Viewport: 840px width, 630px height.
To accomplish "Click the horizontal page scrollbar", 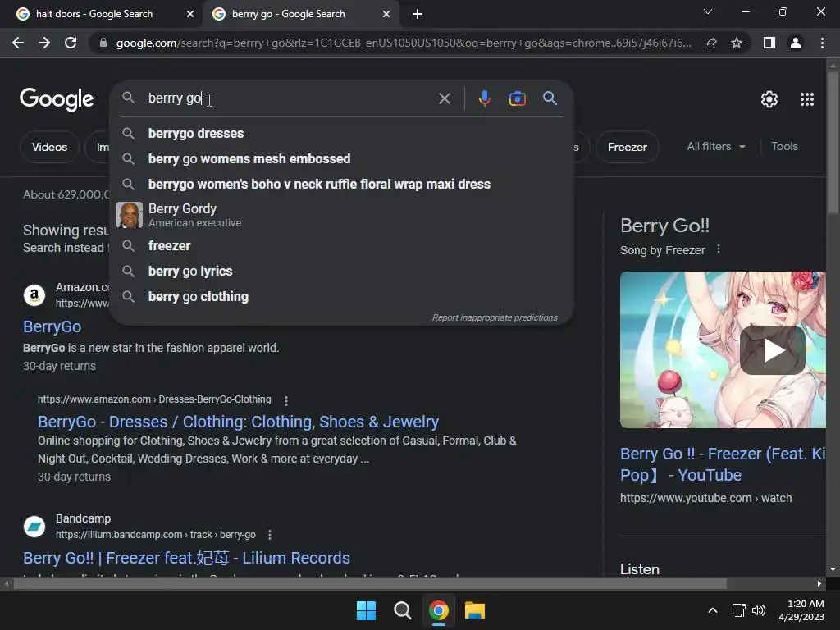I will pyautogui.click(x=370, y=583).
